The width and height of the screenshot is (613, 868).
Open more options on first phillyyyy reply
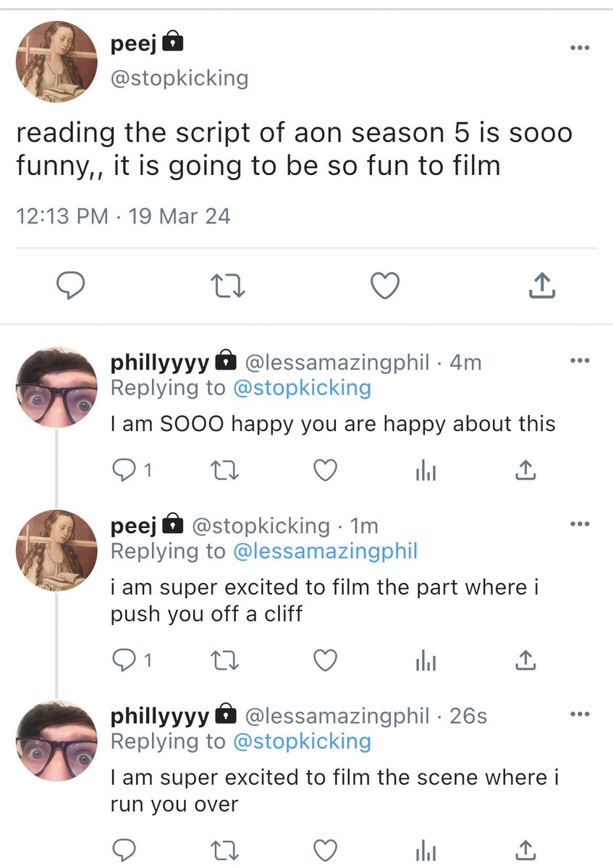(x=579, y=361)
